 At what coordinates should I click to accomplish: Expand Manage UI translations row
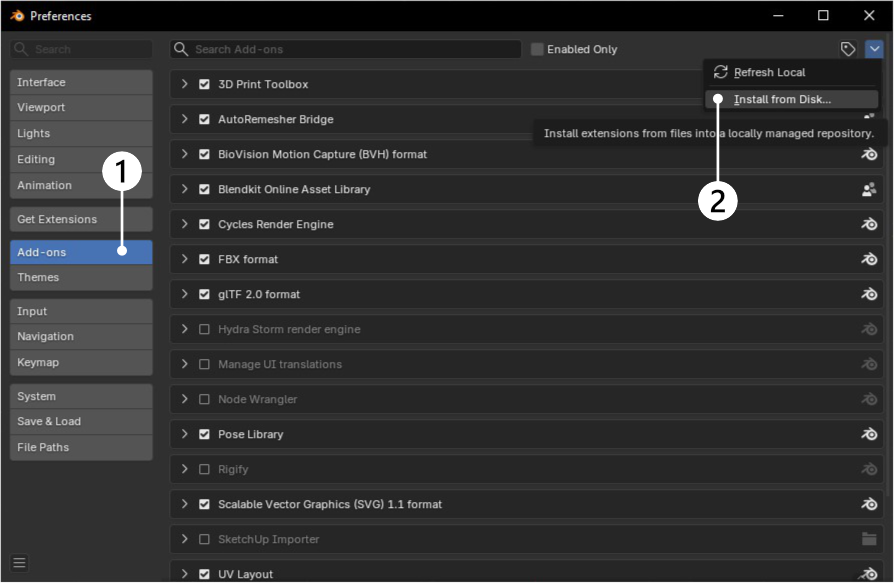(x=184, y=364)
